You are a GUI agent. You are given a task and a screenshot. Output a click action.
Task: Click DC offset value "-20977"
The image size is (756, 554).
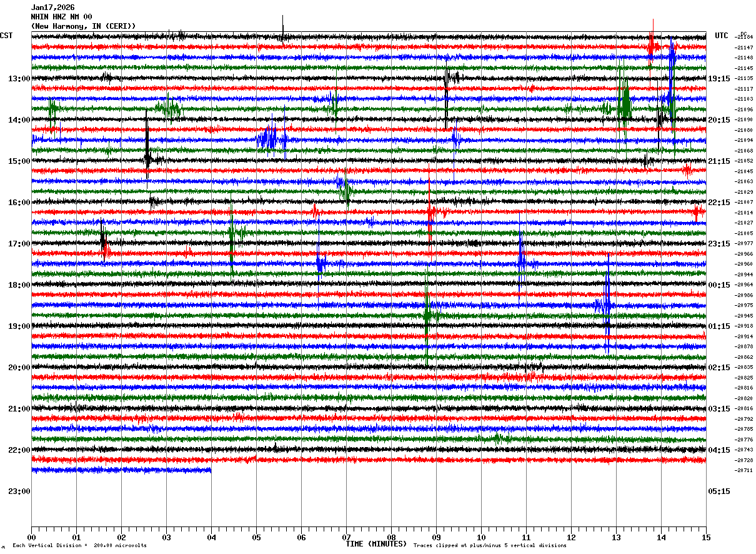(744, 244)
